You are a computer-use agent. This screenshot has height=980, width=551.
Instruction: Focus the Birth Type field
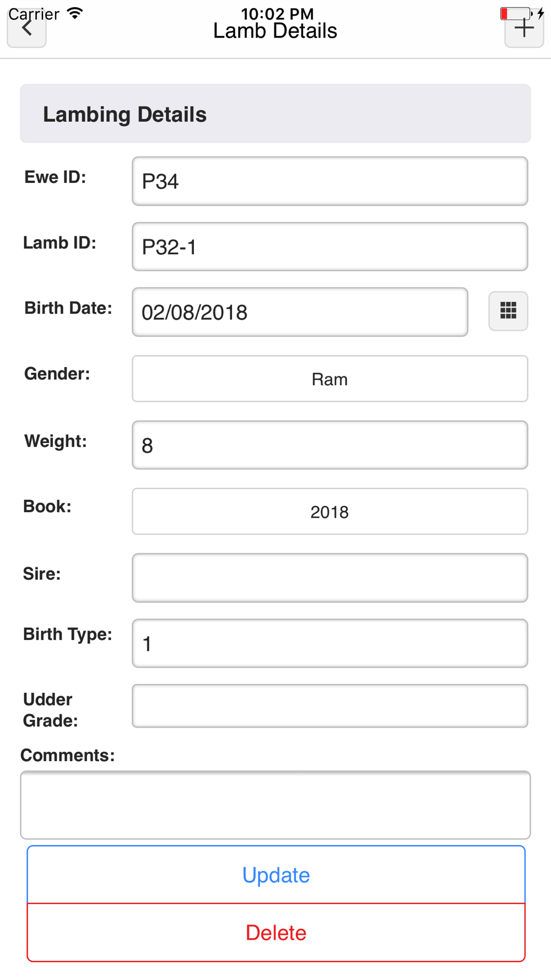click(329, 643)
